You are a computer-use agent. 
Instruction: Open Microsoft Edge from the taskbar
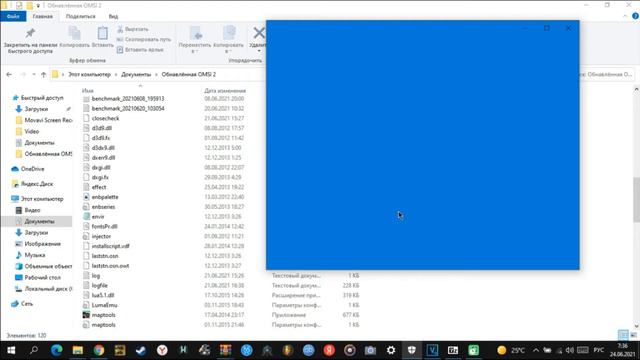[56, 350]
